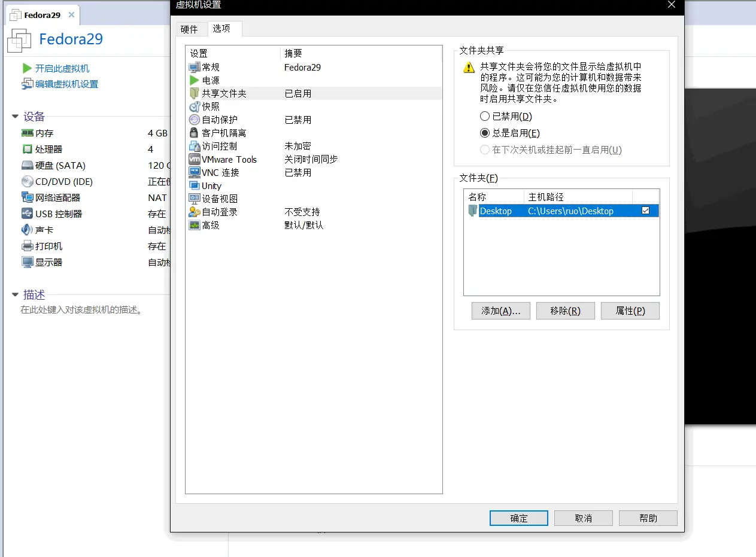Click the C:\Users\ruo\Desktop path cell
The height and width of the screenshot is (557, 756).
[x=571, y=211]
